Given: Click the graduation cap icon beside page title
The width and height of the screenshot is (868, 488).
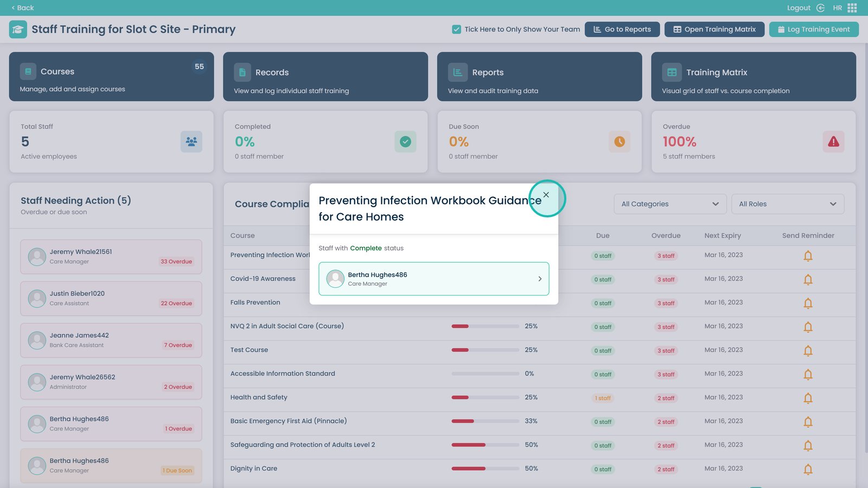Looking at the screenshot, I should click(x=18, y=29).
